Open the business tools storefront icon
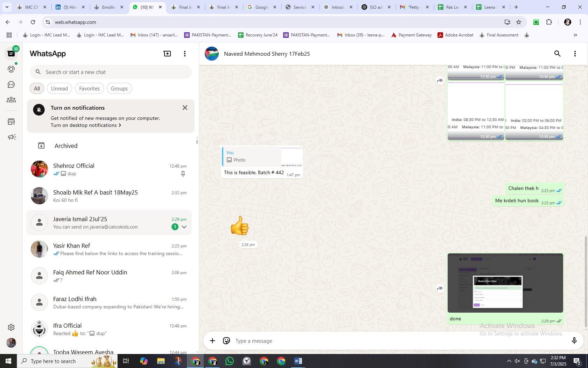The width and height of the screenshot is (588, 368). [x=11, y=122]
